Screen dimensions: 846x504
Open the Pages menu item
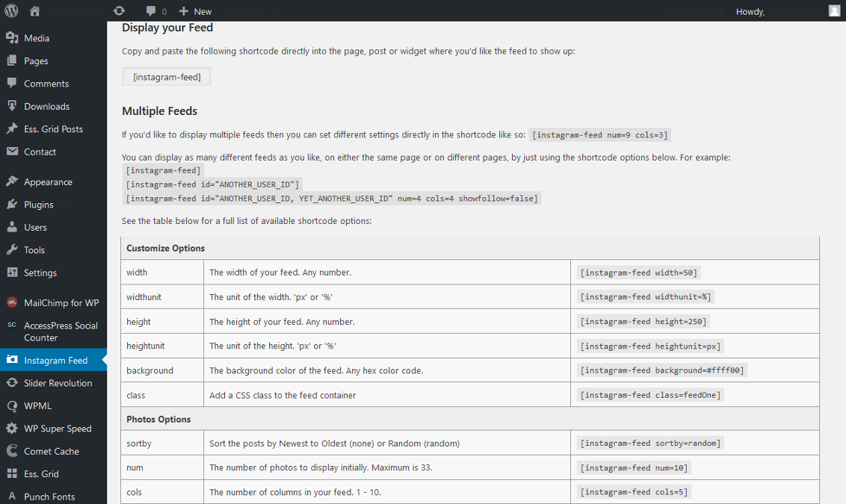(x=36, y=61)
